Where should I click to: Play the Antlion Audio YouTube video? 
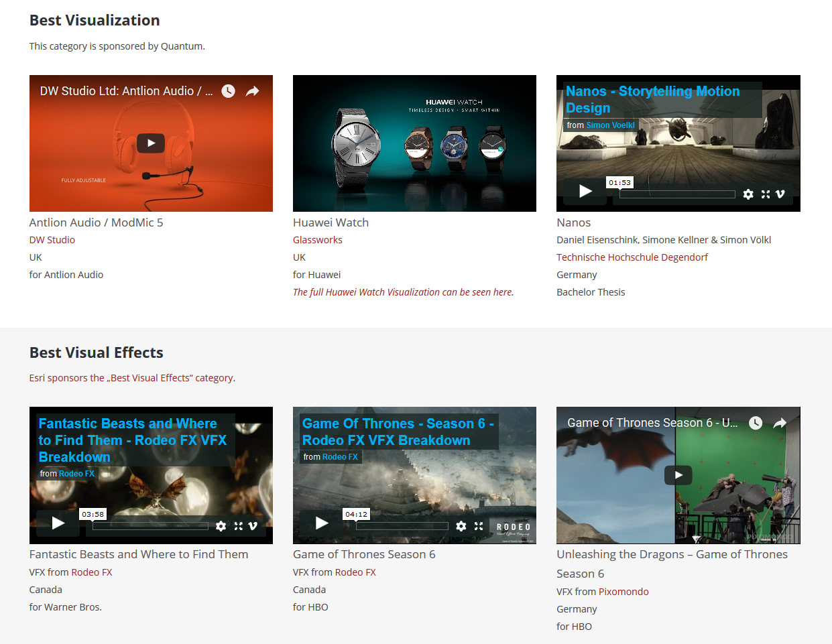click(151, 143)
